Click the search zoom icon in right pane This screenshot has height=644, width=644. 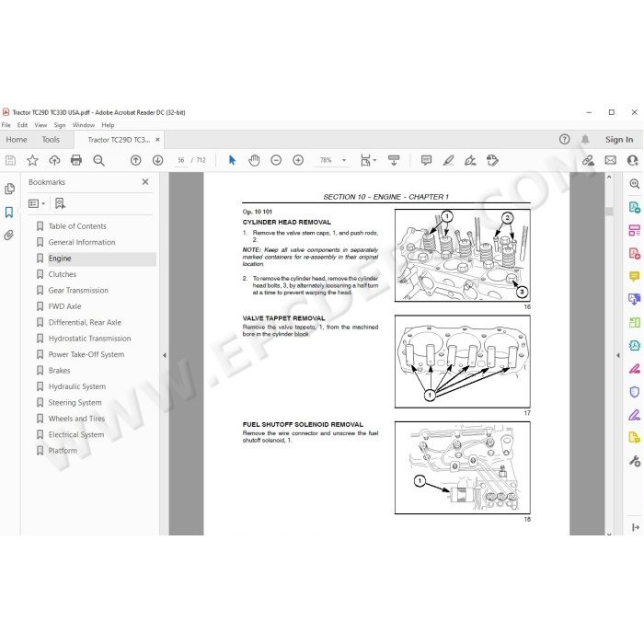[x=635, y=184]
